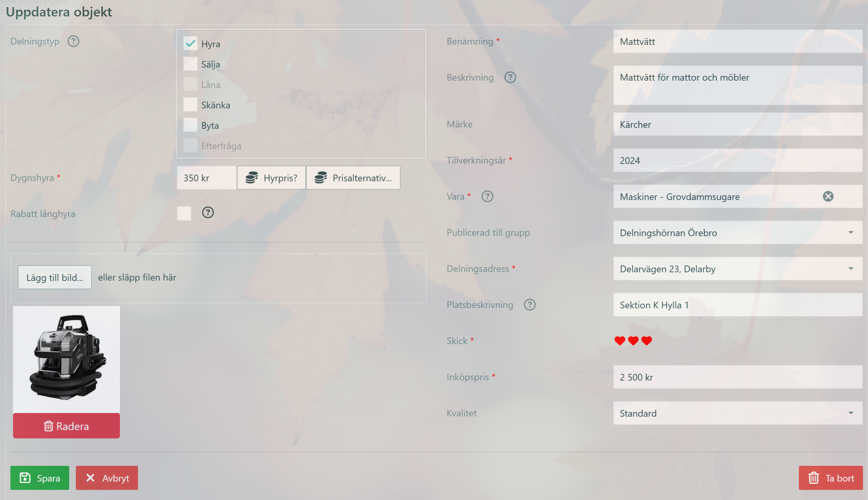Uncheck the Hyra checkbox
The height and width of the screenshot is (500, 868).
click(x=190, y=44)
